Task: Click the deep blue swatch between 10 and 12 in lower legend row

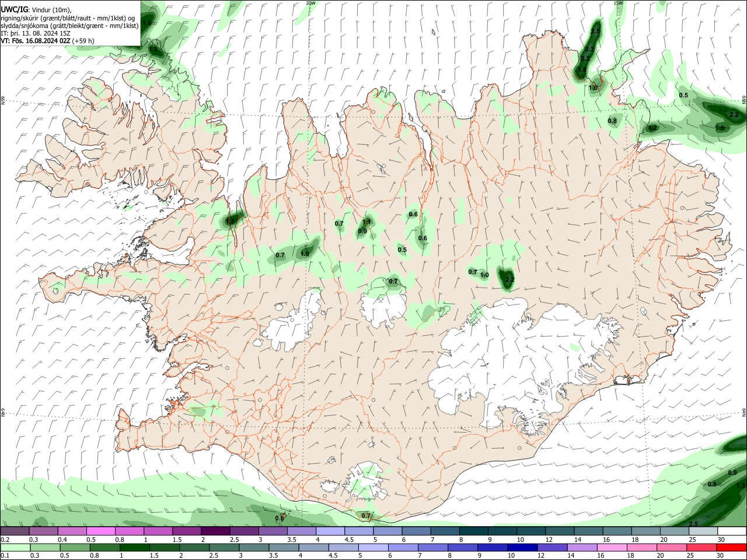Action: click(x=523, y=548)
